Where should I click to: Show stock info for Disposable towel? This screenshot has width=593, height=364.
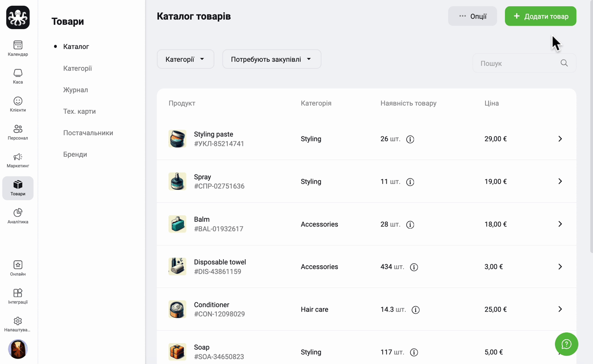tap(414, 267)
